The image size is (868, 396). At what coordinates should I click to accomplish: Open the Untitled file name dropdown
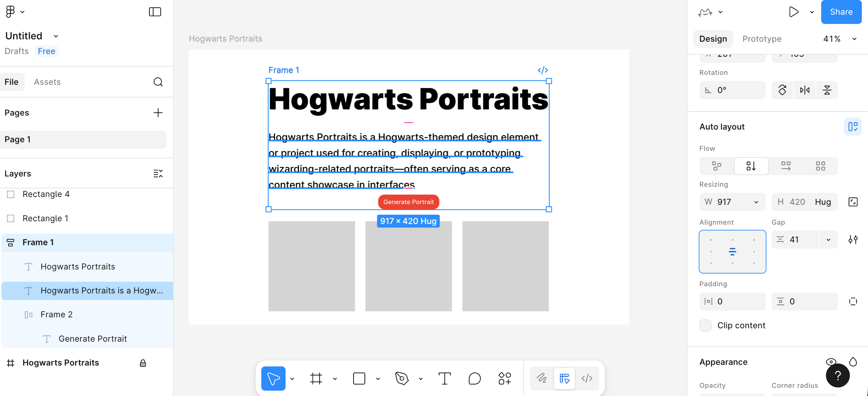(x=56, y=36)
